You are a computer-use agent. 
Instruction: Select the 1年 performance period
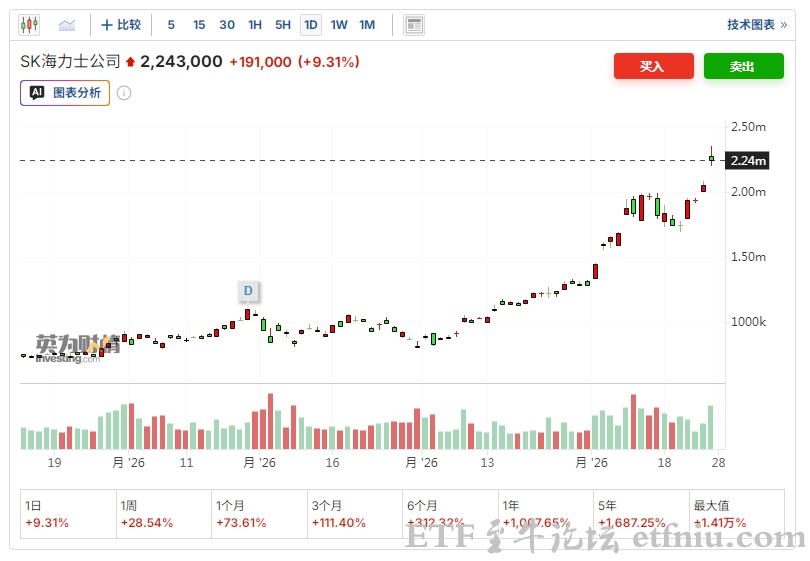coord(546,514)
